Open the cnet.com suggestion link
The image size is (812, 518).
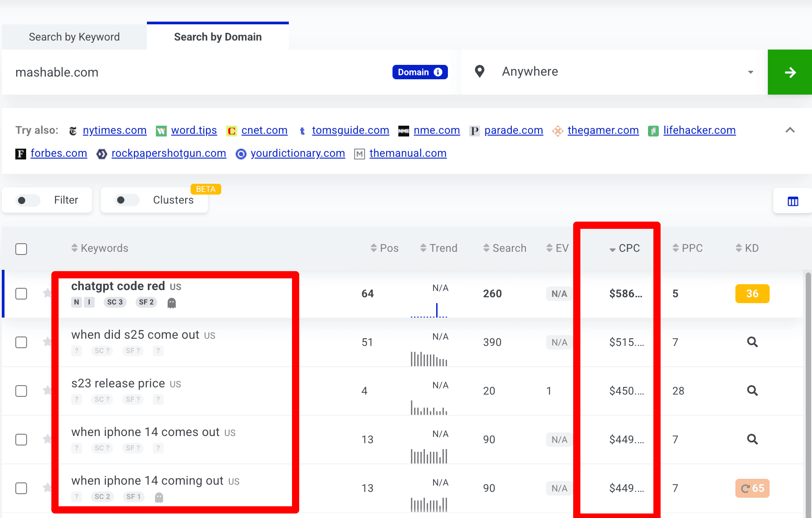coord(265,130)
